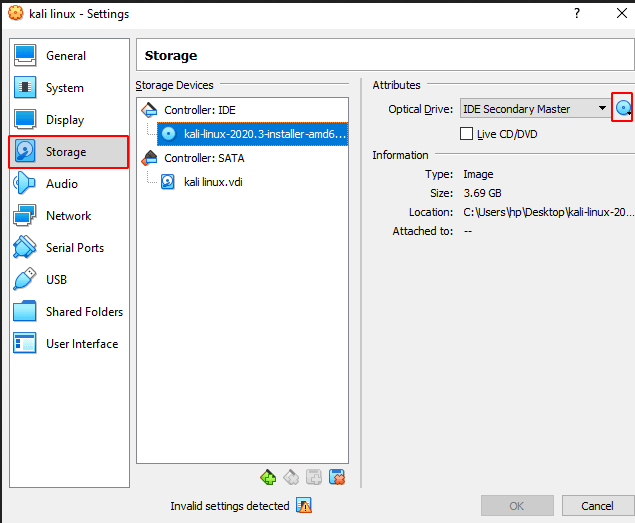The height and width of the screenshot is (523, 635).
Task: Select the Storage settings category
Action: click(x=69, y=152)
